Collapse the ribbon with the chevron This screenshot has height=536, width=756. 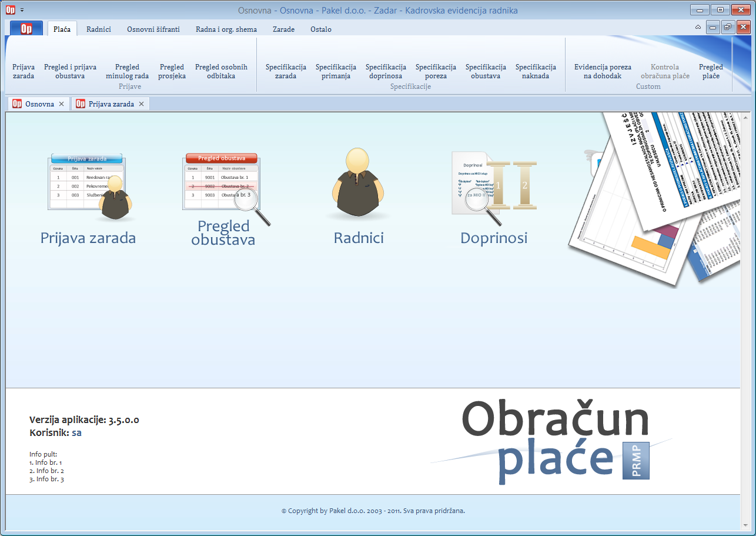coord(698,27)
